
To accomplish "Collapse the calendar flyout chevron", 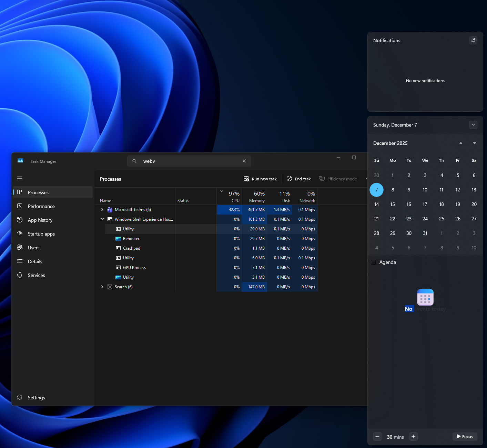I will coord(473,125).
